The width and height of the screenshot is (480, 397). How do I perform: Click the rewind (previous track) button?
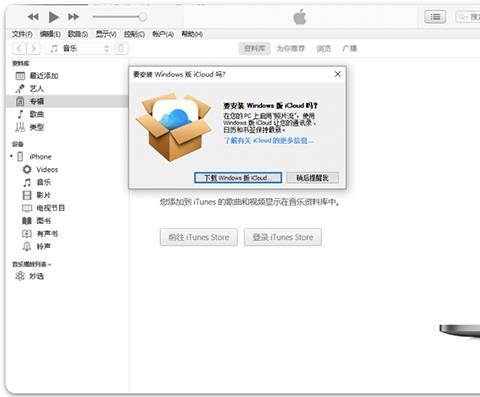[x=33, y=17]
